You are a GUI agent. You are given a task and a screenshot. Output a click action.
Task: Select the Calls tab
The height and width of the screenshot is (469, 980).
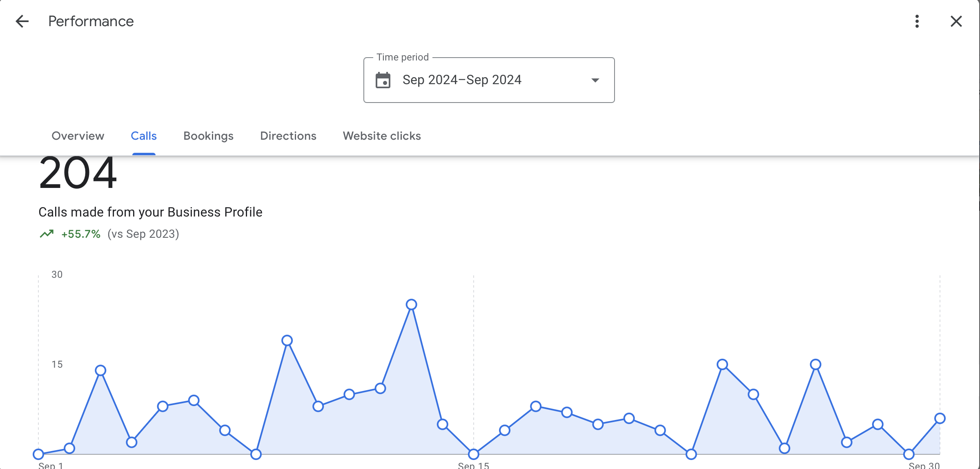click(144, 136)
